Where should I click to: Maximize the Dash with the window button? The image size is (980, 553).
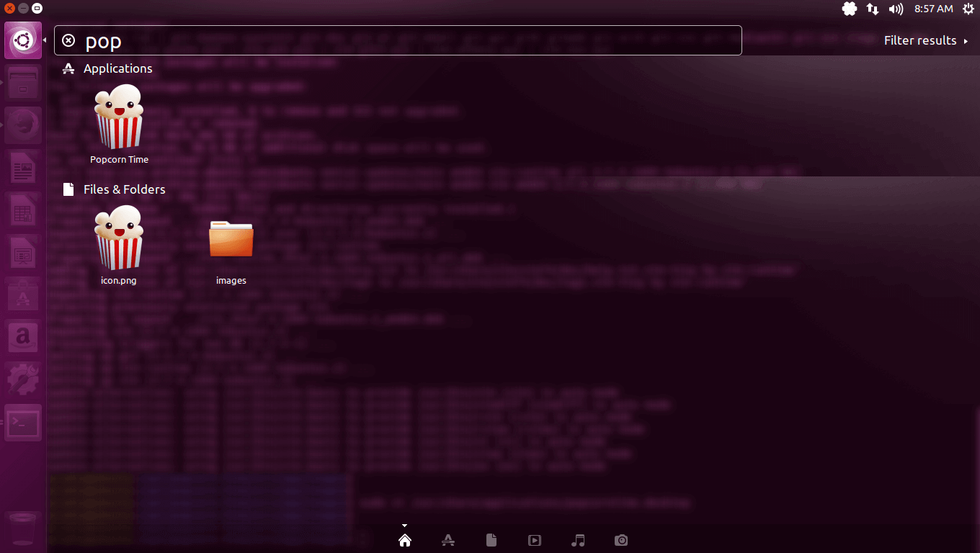click(x=37, y=9)
